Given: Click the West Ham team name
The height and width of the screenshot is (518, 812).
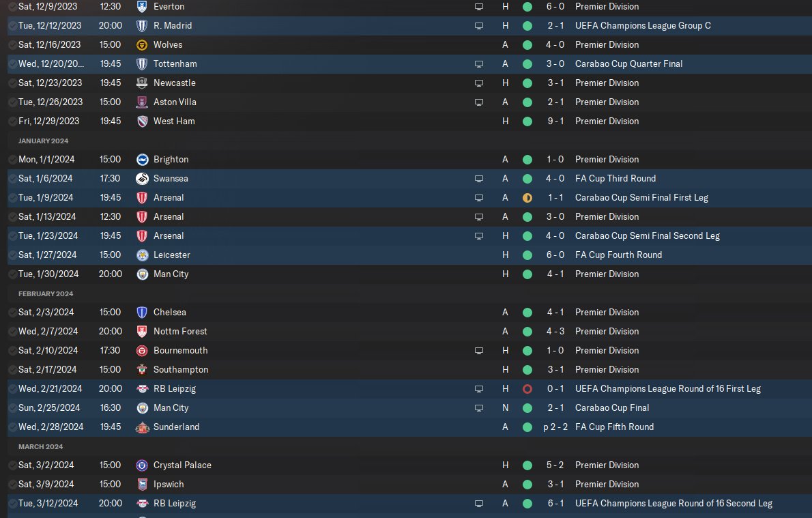Looking at the screenshot, I should (174, 121).
